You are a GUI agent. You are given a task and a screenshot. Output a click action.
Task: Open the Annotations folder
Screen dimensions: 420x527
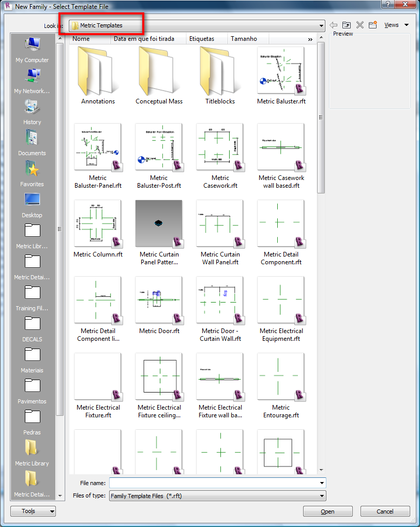pyautogui.click(x=98, y=76)
